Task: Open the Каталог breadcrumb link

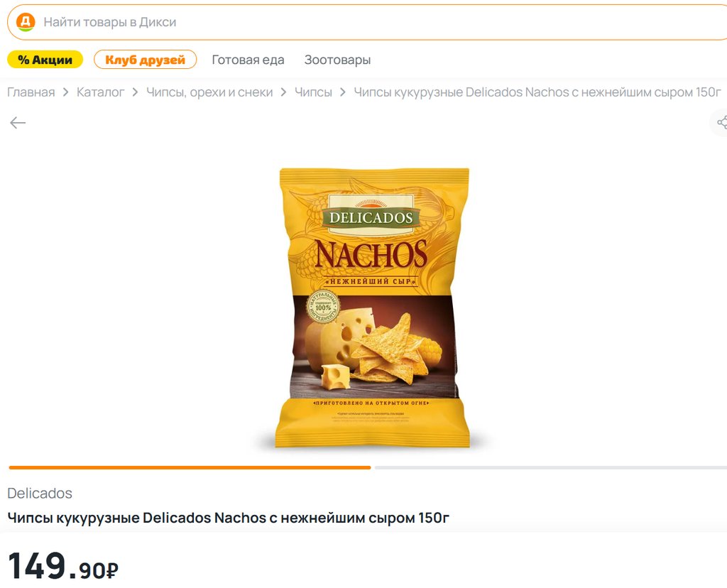Action: 101,92
